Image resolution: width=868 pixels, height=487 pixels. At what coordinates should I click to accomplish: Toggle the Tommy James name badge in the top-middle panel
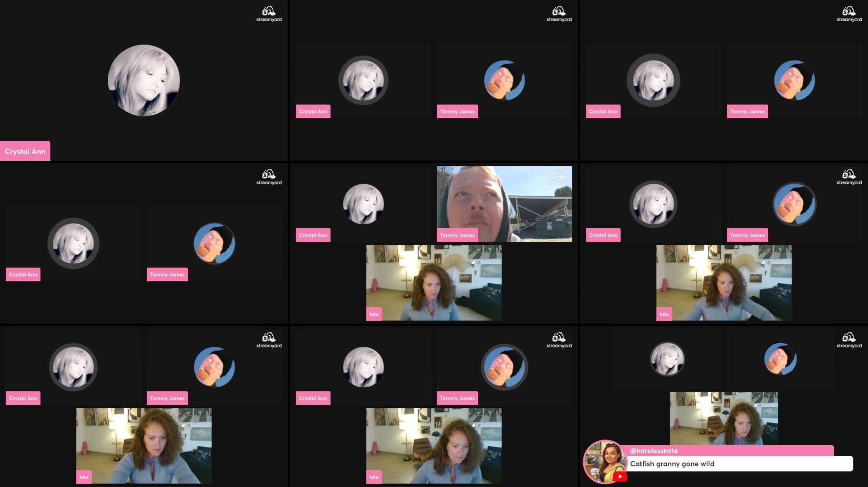click(457, 111)
